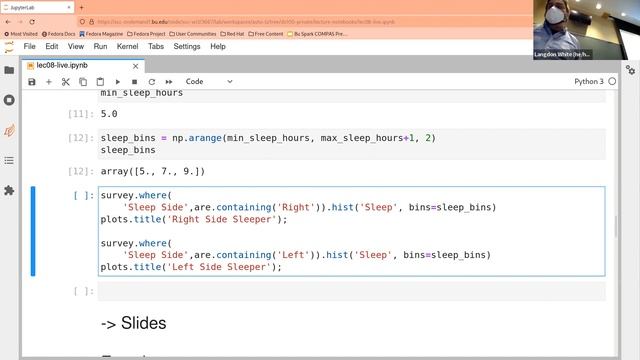Click the browser address bar URL
The height and width of the screenshot is (360, 640).
246,22
